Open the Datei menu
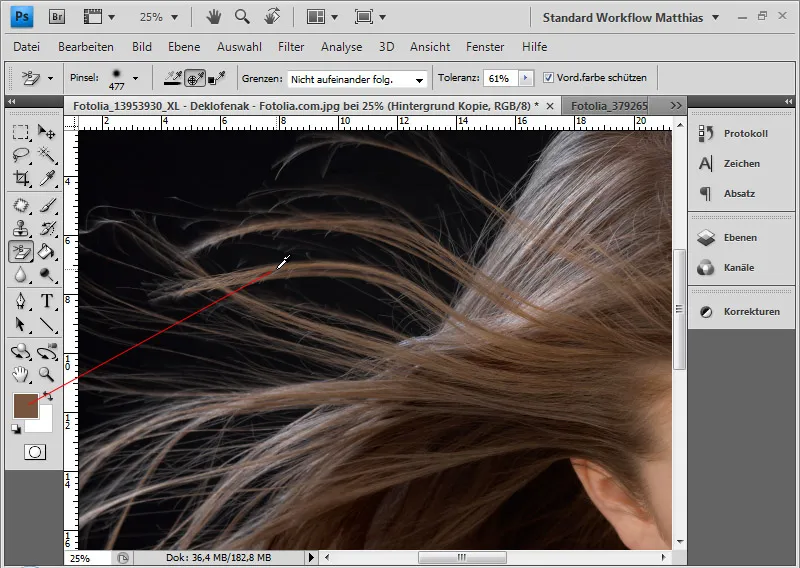800x568 pixels. (x=27, y=46)
